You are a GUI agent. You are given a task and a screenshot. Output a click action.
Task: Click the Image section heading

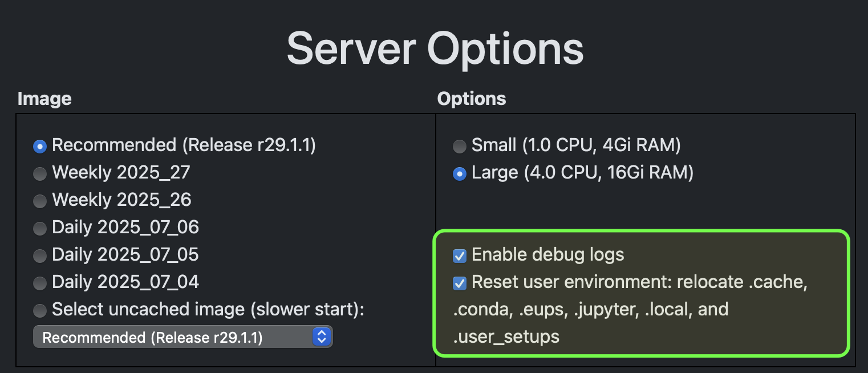pyautogui.click(x=44, y=99)
